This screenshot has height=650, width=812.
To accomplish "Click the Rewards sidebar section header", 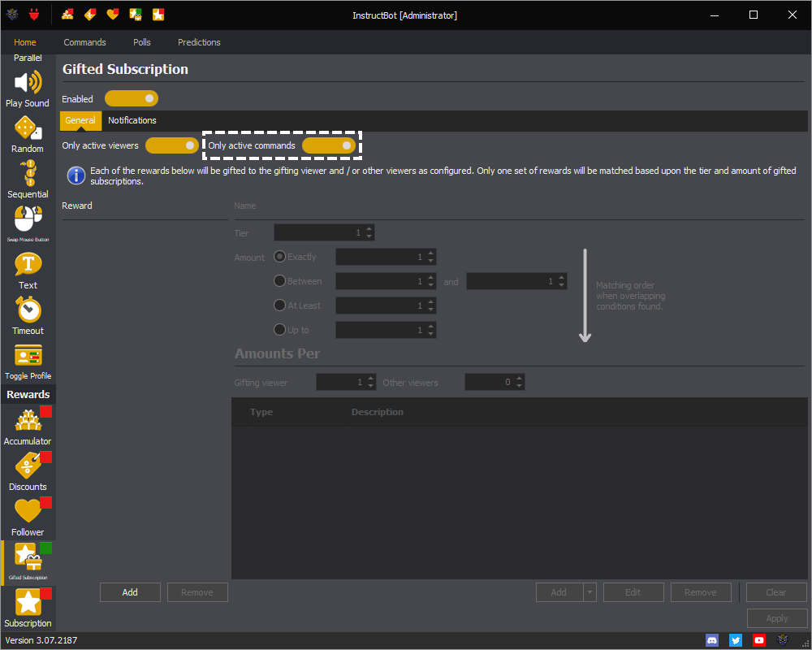I will 28,394.
